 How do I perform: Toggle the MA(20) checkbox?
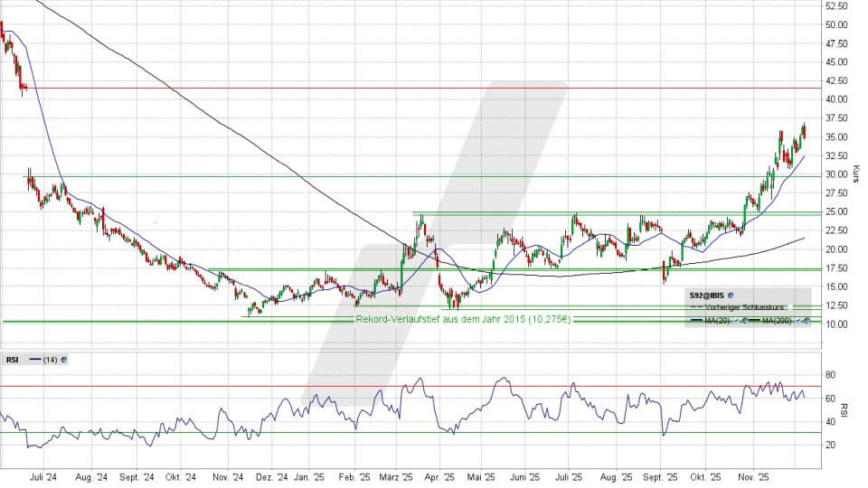coord(736,321)
